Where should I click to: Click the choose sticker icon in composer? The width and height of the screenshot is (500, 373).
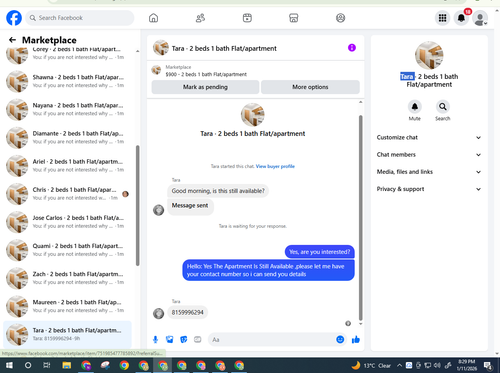(184, 340)
